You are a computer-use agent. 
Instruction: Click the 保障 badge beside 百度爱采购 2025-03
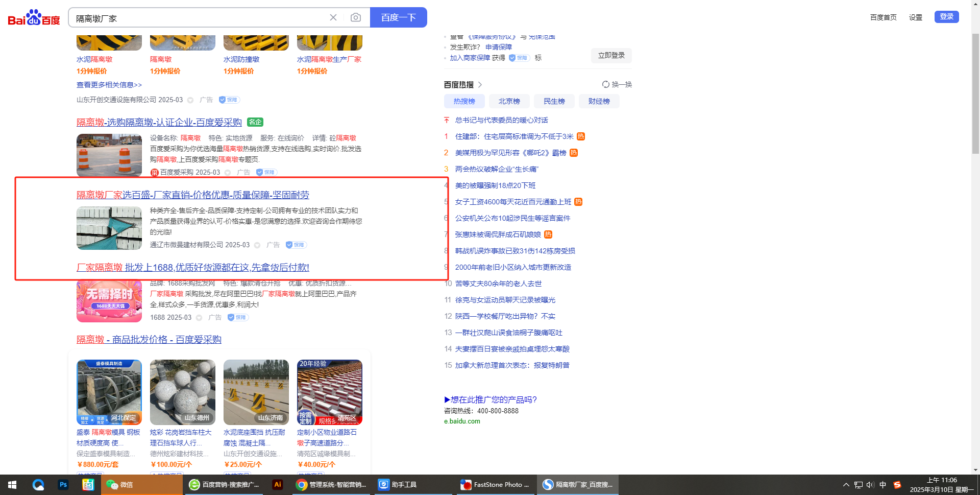[x=266, y=172]
